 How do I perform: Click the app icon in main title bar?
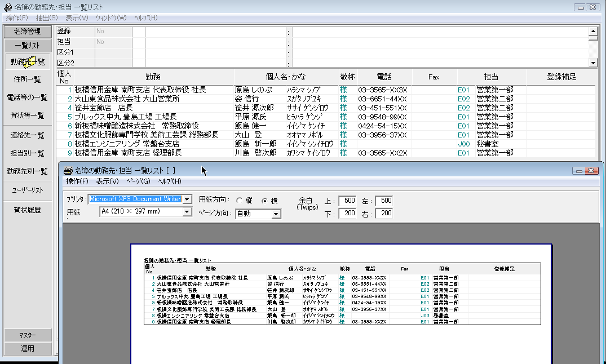tap(7, 7)
